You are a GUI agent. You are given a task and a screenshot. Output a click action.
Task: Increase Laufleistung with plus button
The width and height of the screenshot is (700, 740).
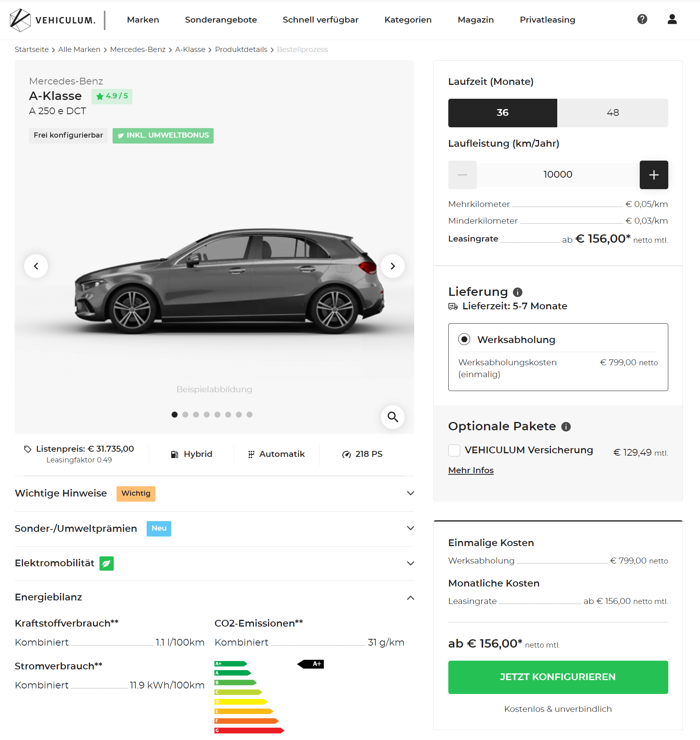654,175
